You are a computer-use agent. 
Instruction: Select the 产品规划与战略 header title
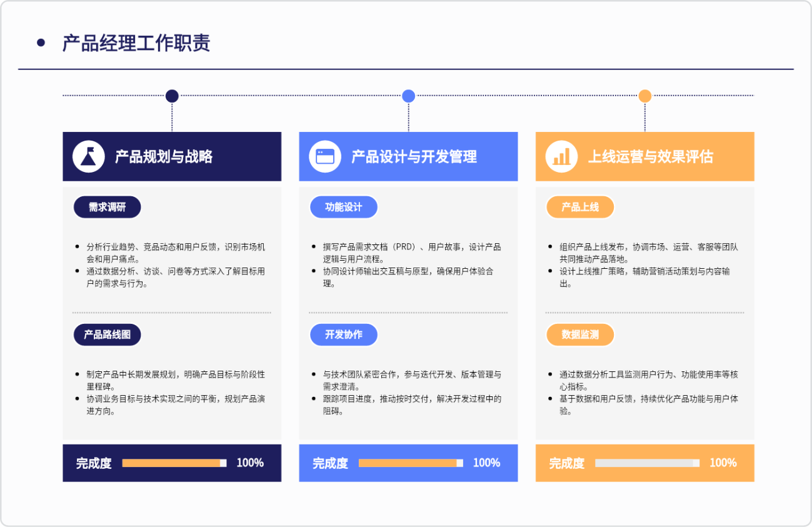coord(164,156)
